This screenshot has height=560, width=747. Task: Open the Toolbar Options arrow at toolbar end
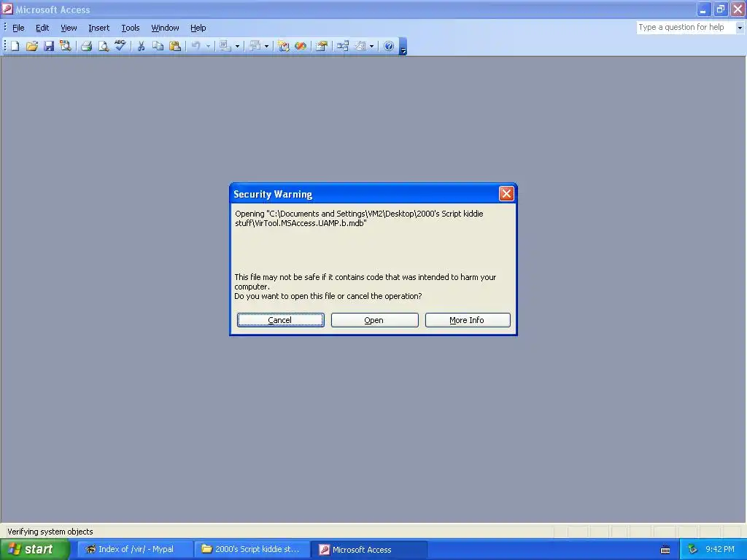(403, 47)
